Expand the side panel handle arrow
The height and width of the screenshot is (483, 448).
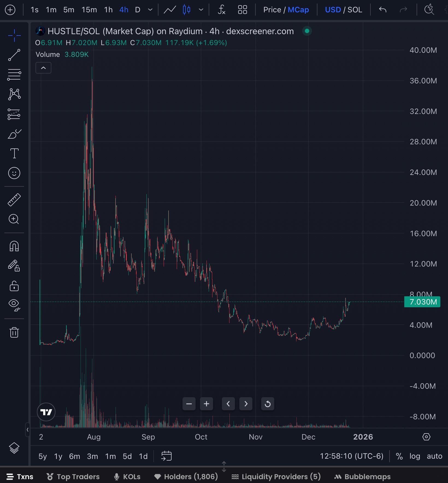[x=28, y=430]
